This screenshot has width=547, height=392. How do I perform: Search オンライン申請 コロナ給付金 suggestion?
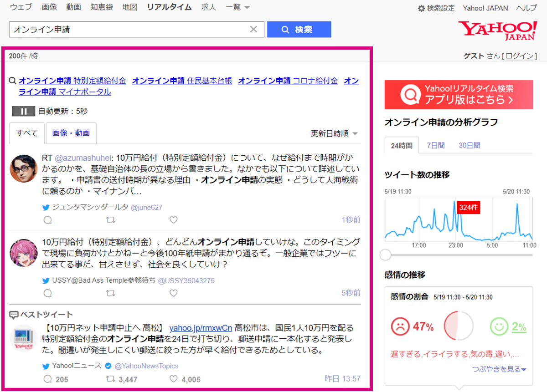tap(288, 81)
